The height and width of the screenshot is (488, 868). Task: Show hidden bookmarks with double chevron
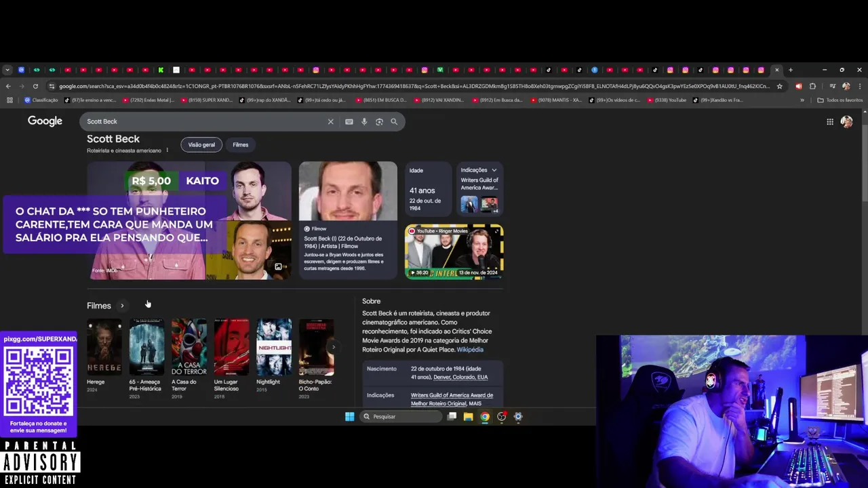coord(802,100)
